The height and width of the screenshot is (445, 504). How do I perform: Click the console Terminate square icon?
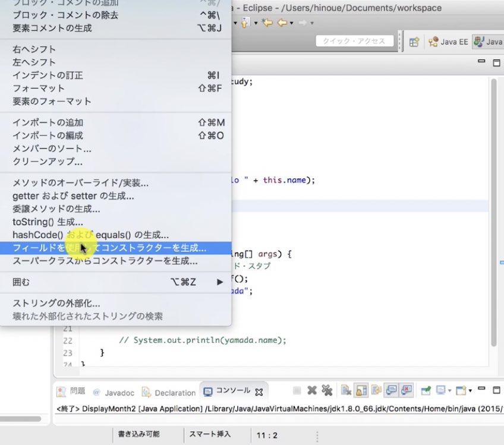click(x=297, y=391)
